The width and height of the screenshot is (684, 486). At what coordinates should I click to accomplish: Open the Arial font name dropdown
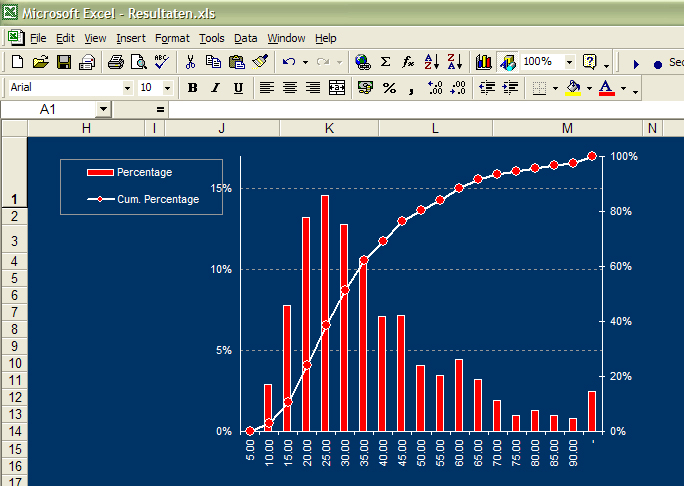point(127,88)
